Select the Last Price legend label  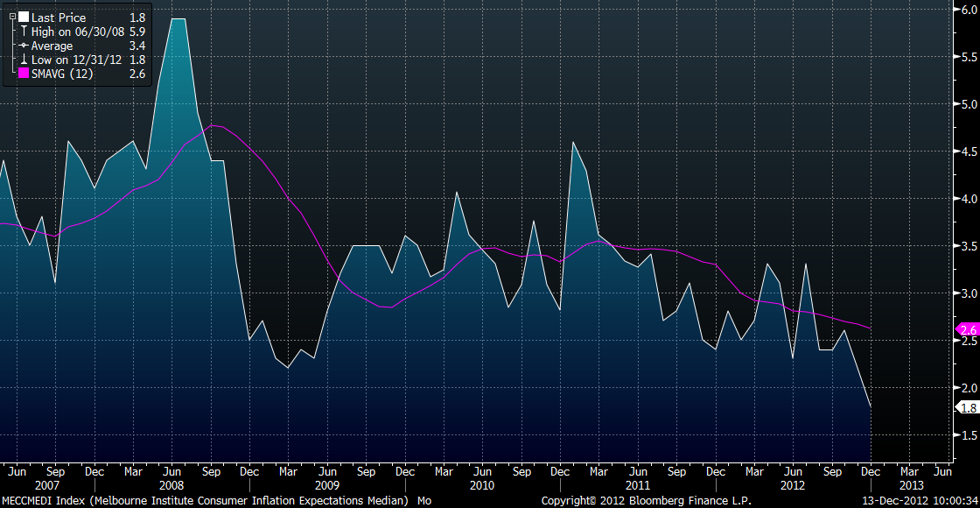(59, 18)
